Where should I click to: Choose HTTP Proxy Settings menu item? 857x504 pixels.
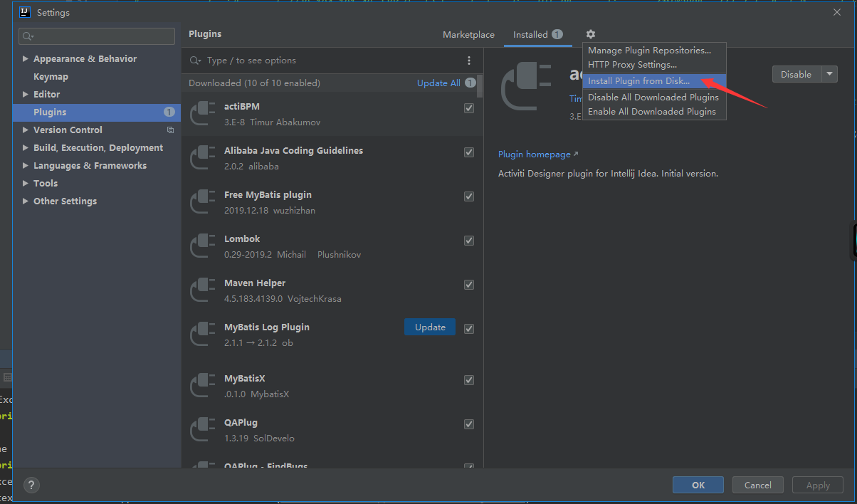(654, 65)
